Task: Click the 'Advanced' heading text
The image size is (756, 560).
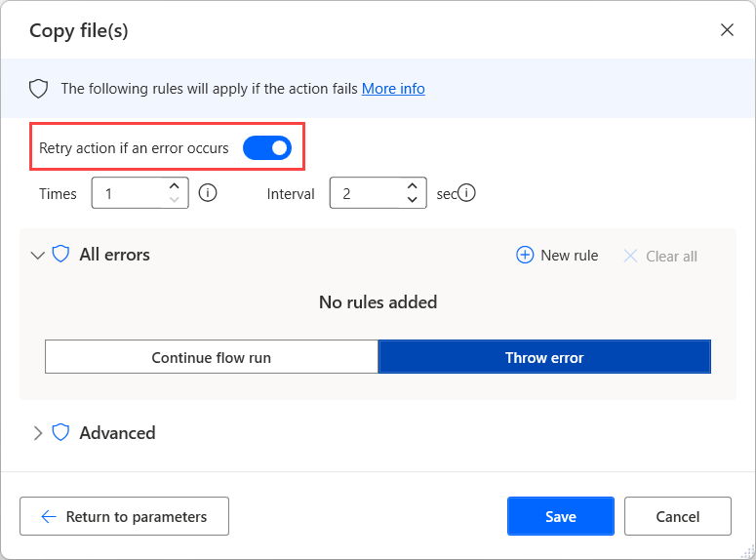Action: click(x=118, y=433)
